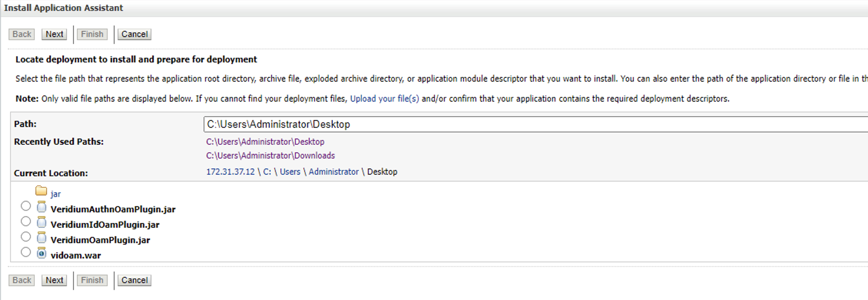The height and width of the screenshot is (300, 868).
Task: Click the jar folder icon
Action: pyautogui.click(x=41, y=191)
